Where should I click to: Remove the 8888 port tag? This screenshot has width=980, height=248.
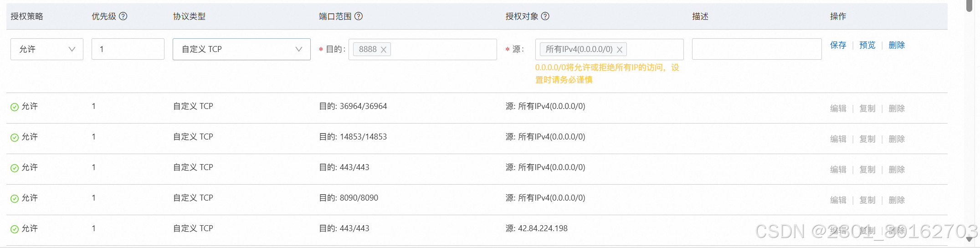coord(384,50)
